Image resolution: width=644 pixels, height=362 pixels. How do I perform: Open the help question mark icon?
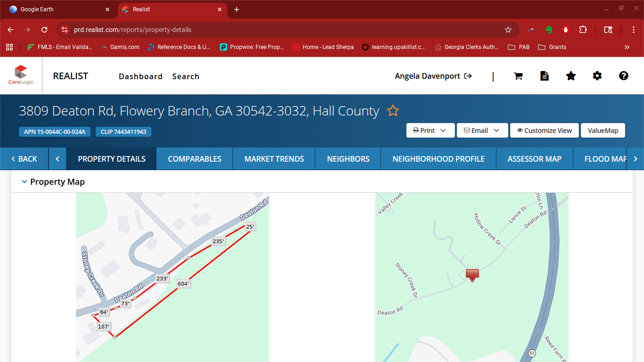pos(624,76)
